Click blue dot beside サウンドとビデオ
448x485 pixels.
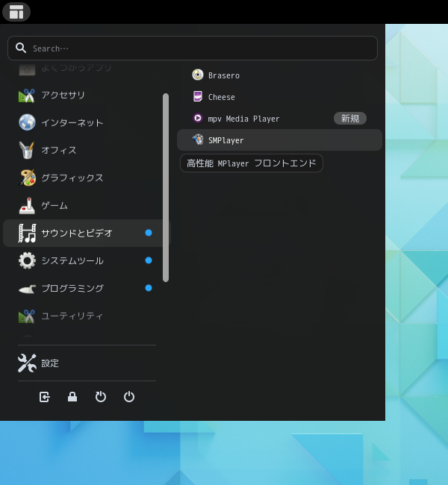(x=149, y=233)
